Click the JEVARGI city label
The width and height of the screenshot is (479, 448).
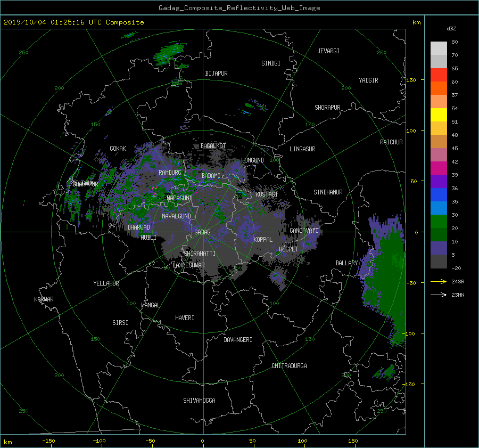pyautogui.click(x=328, y=51)
